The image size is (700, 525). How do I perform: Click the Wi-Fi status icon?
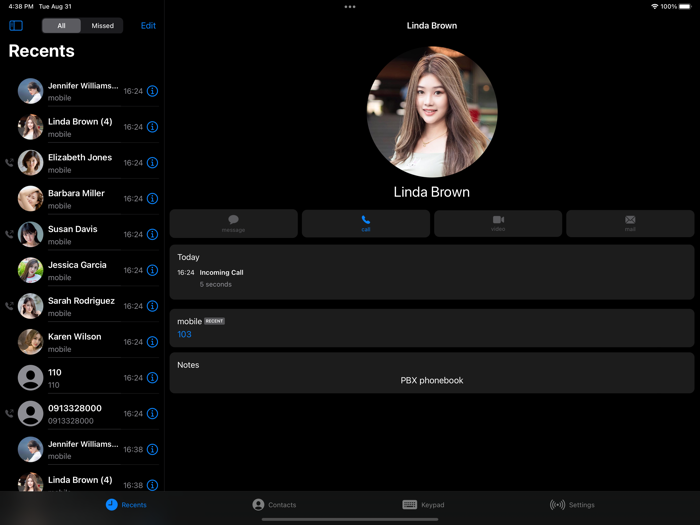(654, 7)
